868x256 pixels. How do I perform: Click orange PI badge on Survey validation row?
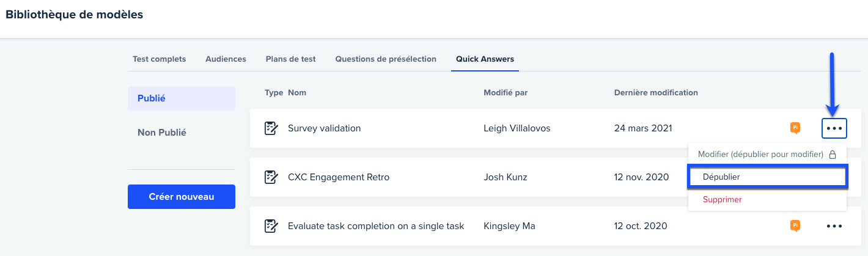(x=795, y=128)
